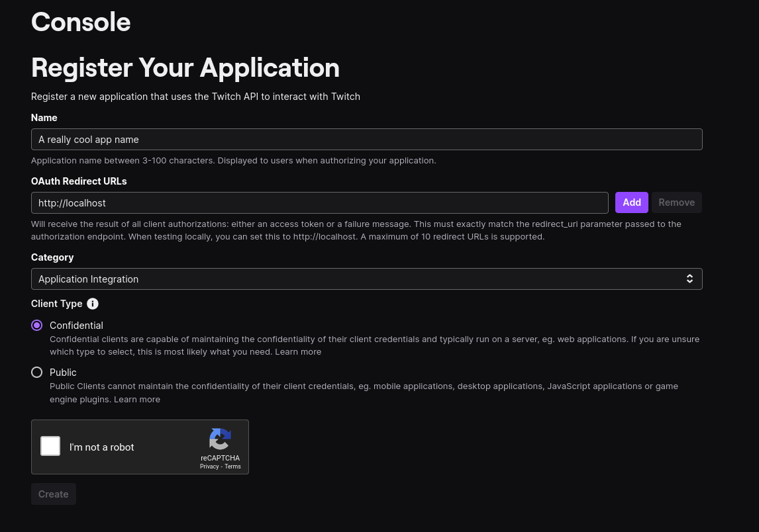Screen dimensions: 759x532
Task: Click the Register Your Application heading
Action: [185, 67]
